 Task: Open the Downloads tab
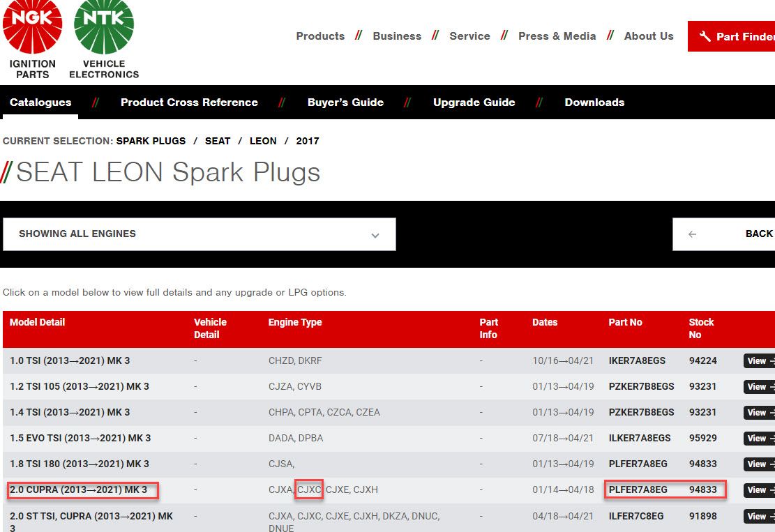[594, 102]
